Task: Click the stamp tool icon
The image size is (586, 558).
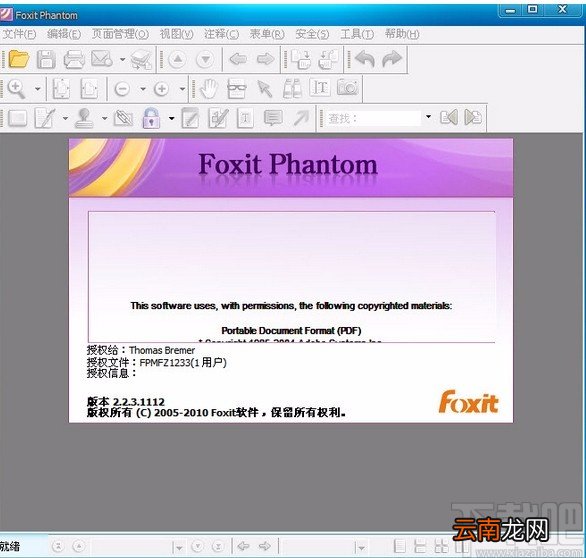Action: coord(84,118)
